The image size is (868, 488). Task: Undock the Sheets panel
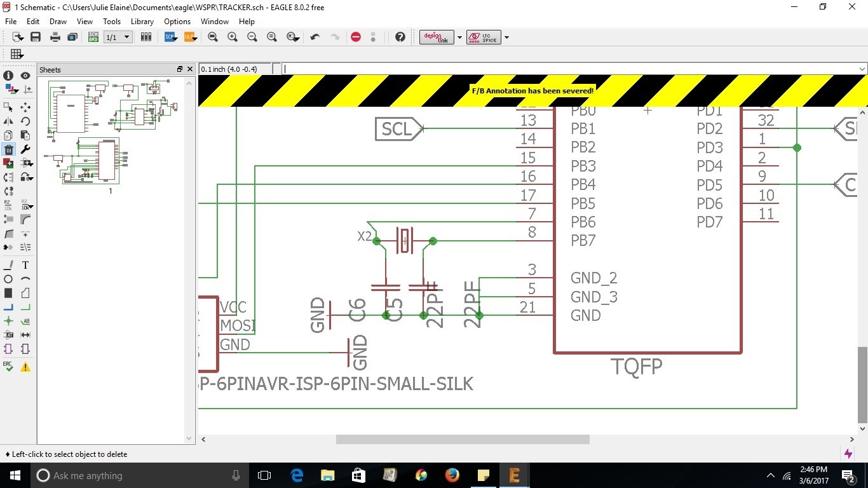tap(180, 69)
